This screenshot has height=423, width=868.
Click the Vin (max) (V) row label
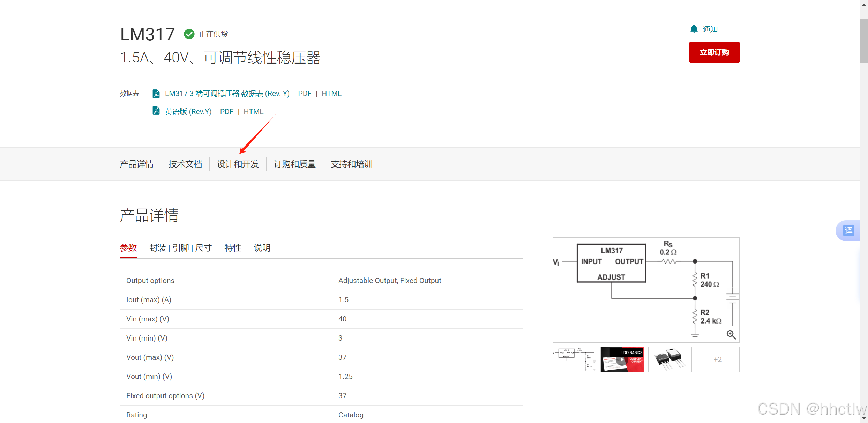click(x=148, y=319)
